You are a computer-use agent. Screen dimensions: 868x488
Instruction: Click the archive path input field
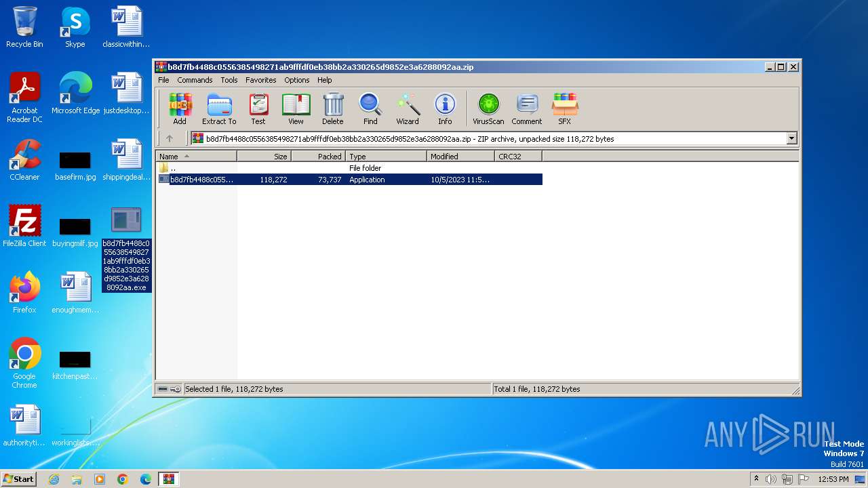(x=488, y=138)
